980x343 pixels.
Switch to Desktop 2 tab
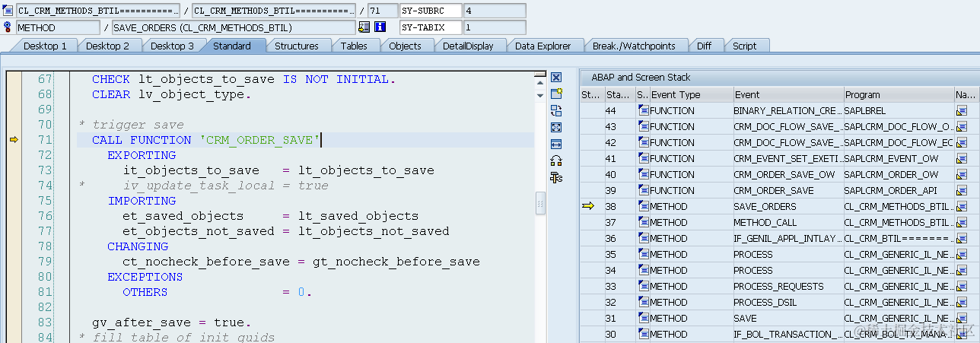pos(107,46)
